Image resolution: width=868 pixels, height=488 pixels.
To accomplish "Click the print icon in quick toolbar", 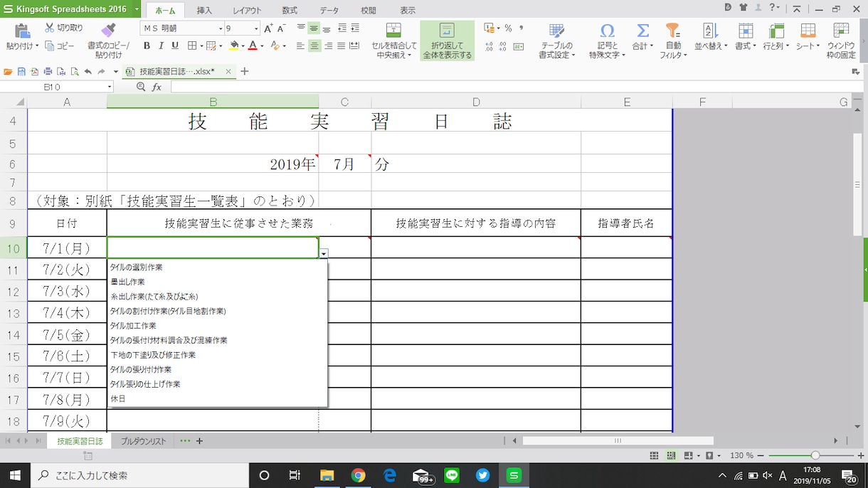I will [48, 72].
